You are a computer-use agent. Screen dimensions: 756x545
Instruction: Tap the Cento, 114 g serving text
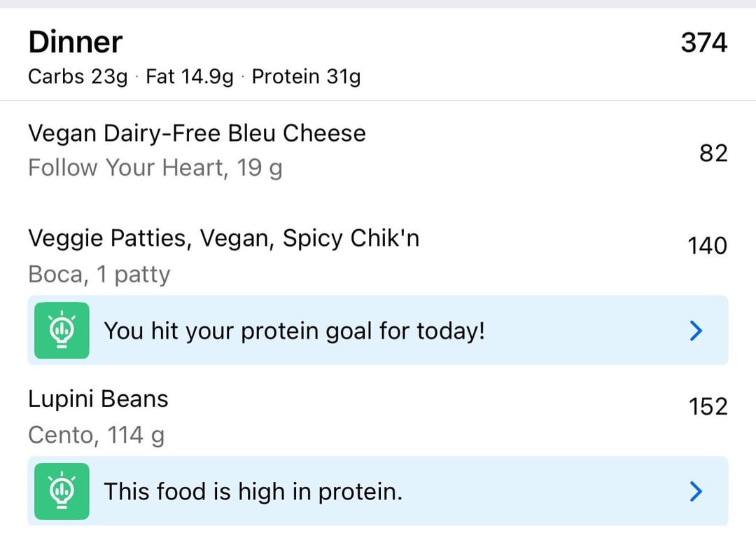pyautogui.click(x=97, y=435)
